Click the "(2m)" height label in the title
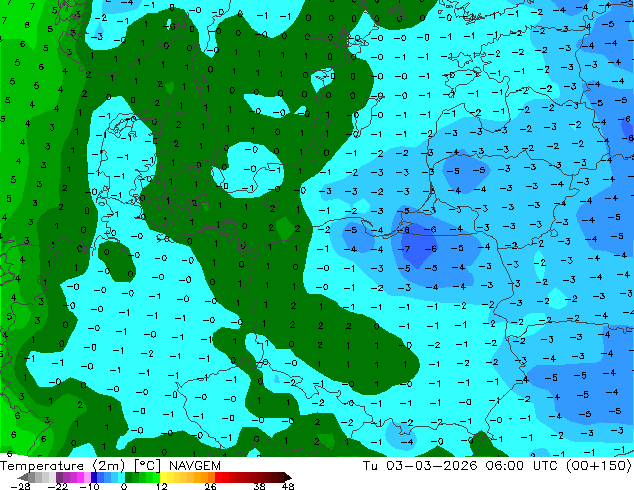The height and width of the screenshot is (490, 634). pos(109,466)
